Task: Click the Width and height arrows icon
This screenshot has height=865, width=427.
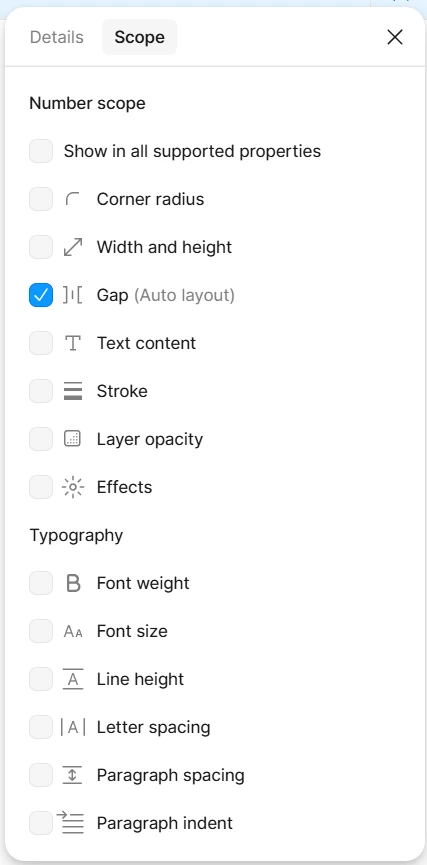Action: pos(73,247)
